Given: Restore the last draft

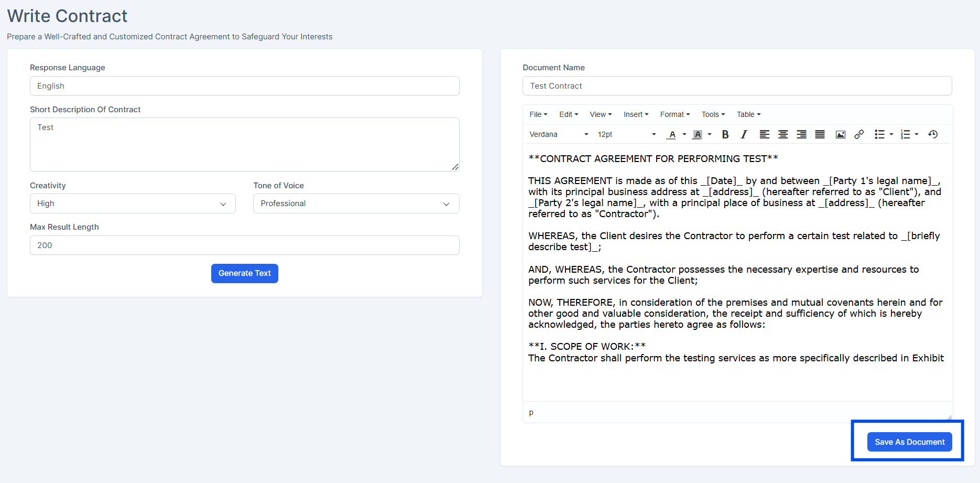Looking at the screenshot, I should click(932, 134).
